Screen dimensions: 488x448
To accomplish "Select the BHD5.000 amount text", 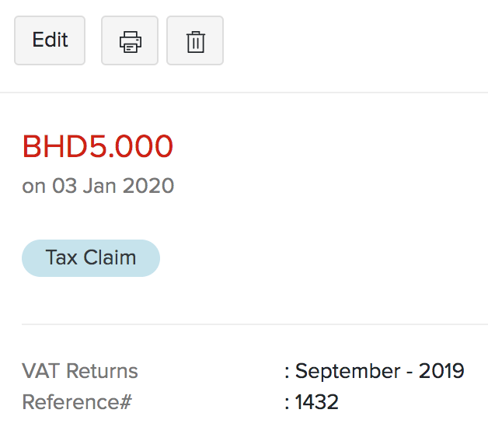I will coord(97,146).
